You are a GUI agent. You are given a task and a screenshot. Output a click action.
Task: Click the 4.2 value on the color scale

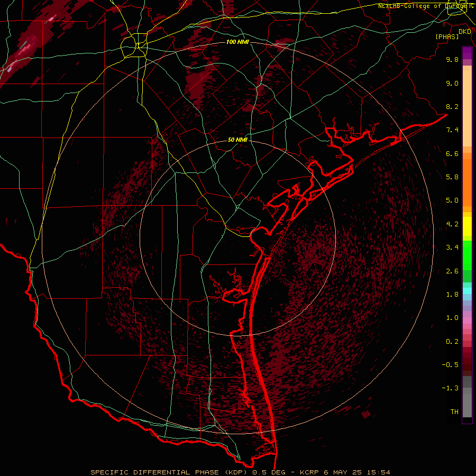point(452,224)
